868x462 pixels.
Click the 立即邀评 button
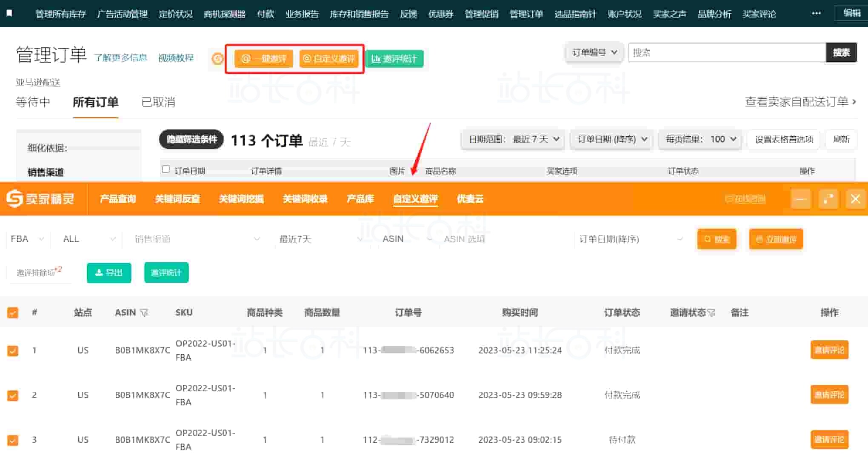click(x=776, y=239)
